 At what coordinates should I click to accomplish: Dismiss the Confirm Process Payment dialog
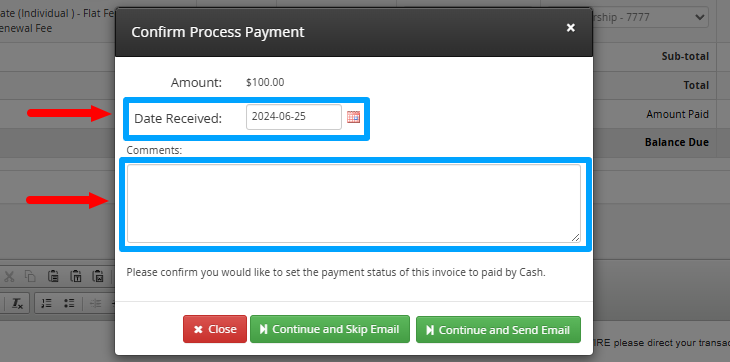click(570, 28)
